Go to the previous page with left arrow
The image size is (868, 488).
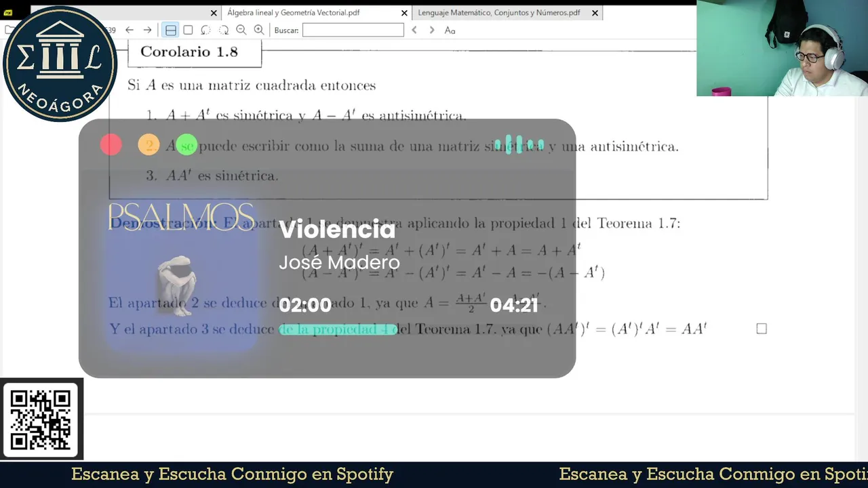(130, 30)
